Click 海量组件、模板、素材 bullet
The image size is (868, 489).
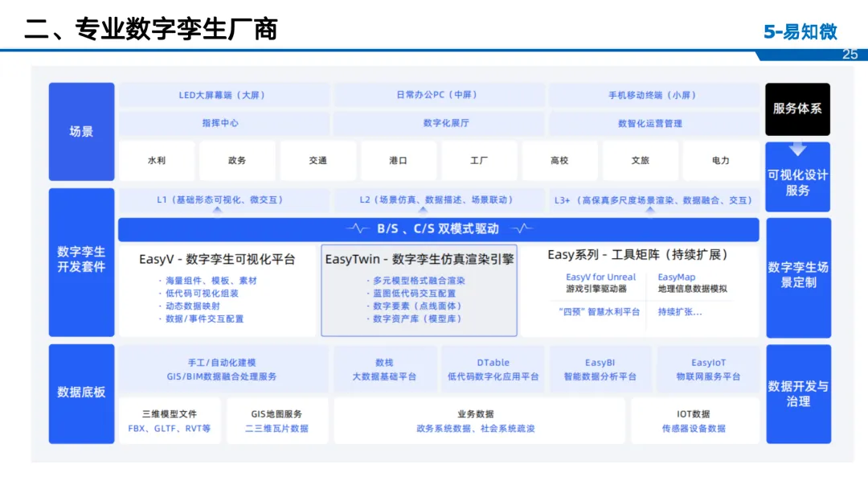208,281
